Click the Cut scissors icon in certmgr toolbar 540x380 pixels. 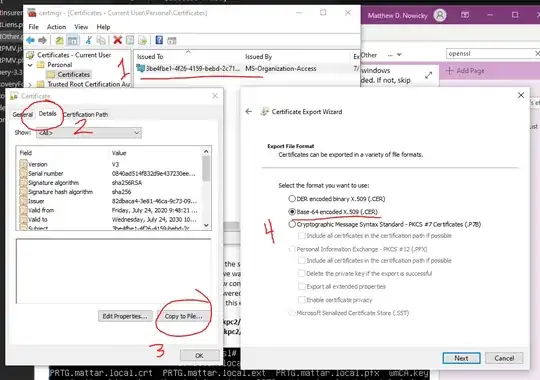click(89, 40)
